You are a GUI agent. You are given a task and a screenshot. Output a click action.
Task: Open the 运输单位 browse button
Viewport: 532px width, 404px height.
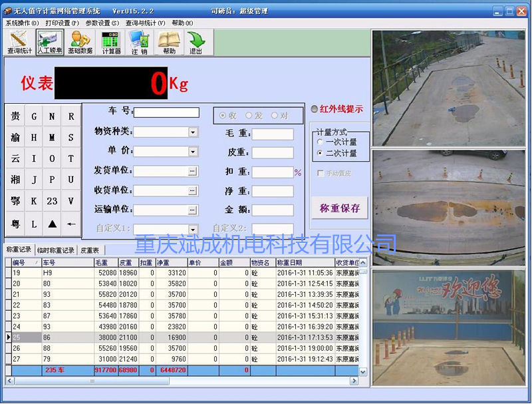pyautogui.click(x=192, y=210)
